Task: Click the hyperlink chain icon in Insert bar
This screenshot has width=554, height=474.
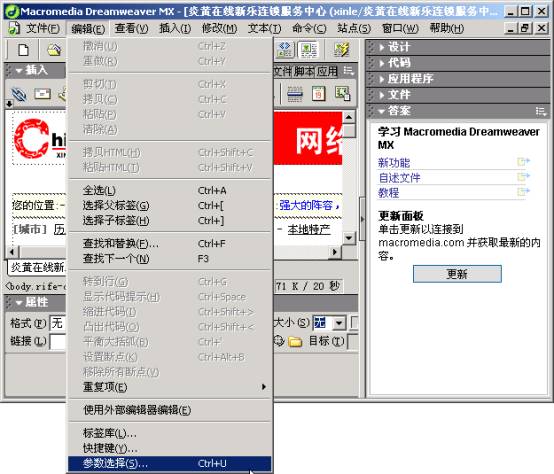Action: [19, 94]
